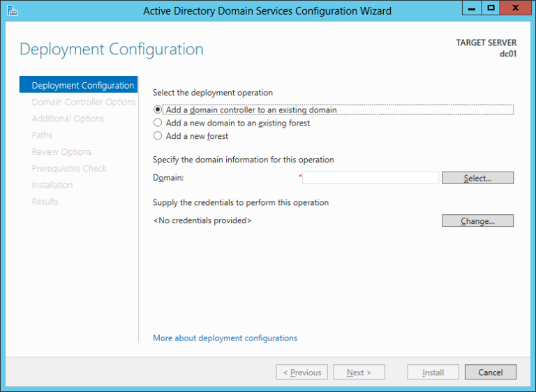Minimize the configuration wizard window
This screenshot has height=392, width=536.
[x=473, y=8]
